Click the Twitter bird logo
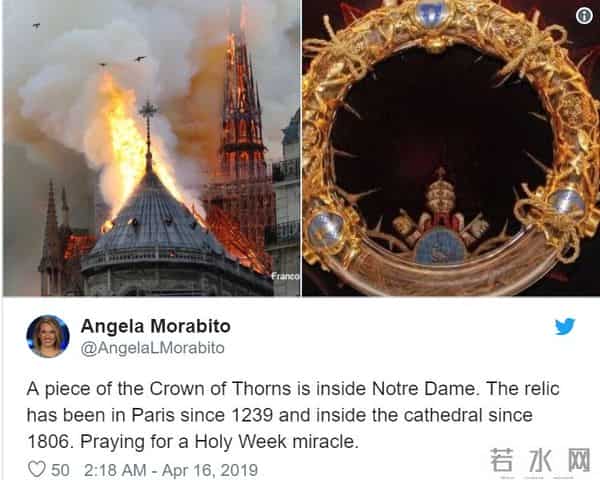 565,327
